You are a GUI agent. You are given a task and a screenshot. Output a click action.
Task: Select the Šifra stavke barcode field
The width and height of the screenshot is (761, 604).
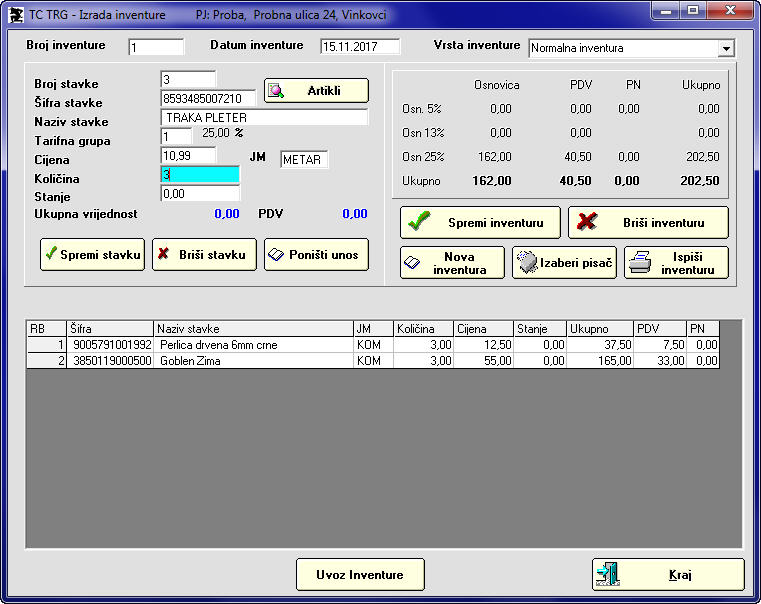click(x=208, y=98)
